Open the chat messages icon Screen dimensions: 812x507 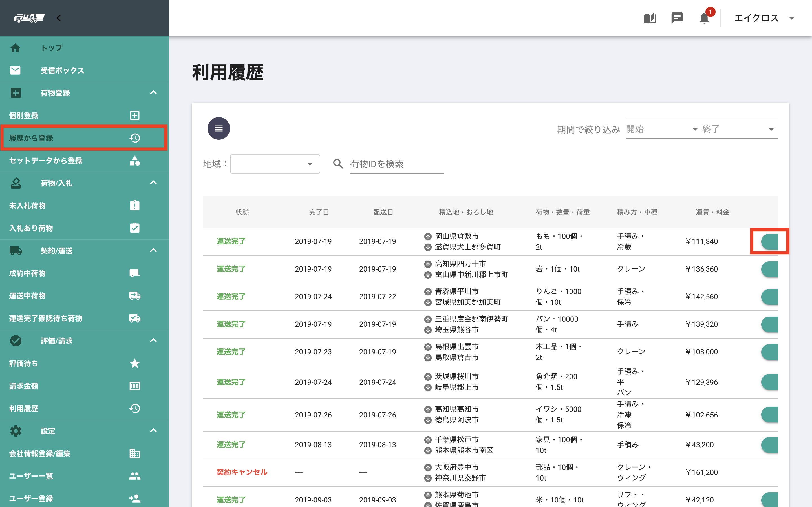pos(677,18)
